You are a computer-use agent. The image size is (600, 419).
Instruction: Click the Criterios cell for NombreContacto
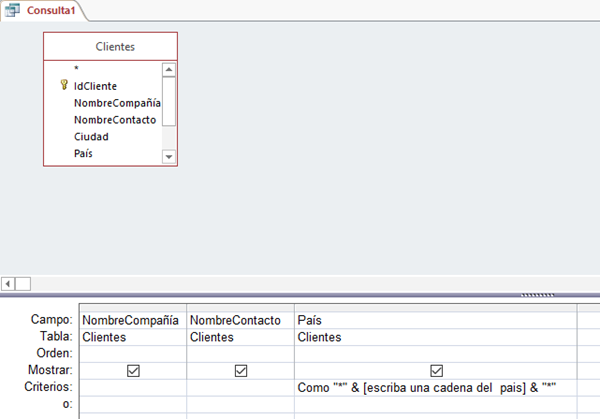(241, 388)
